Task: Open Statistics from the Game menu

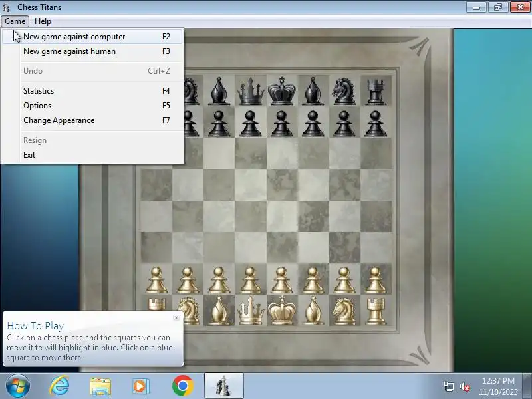Action: [x=92, y=91]
